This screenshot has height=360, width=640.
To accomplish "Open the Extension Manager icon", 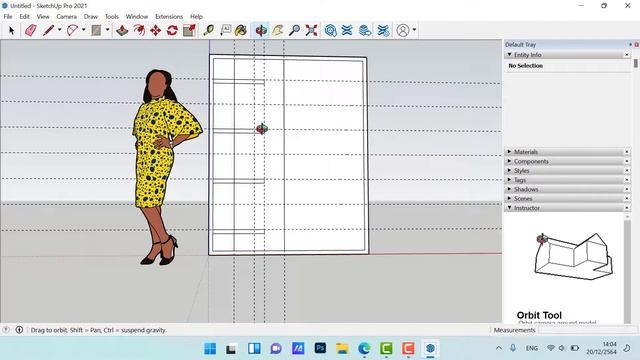I will (383, 31).
